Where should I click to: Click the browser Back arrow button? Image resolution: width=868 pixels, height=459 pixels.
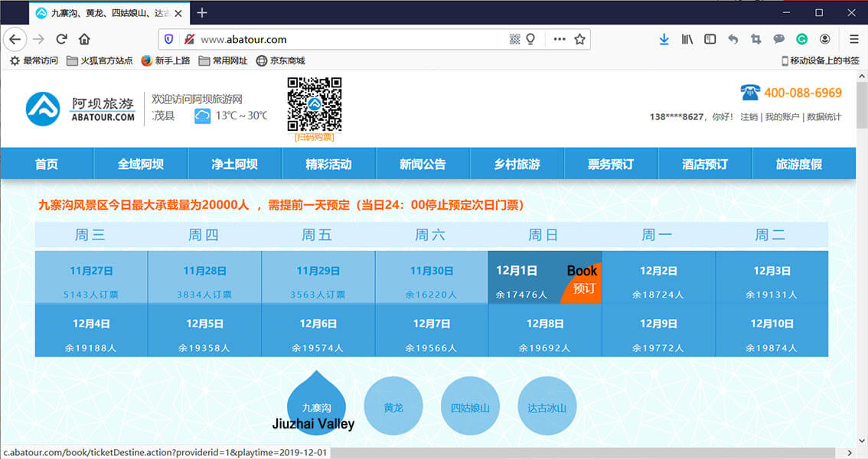click(x=15, y=39)
